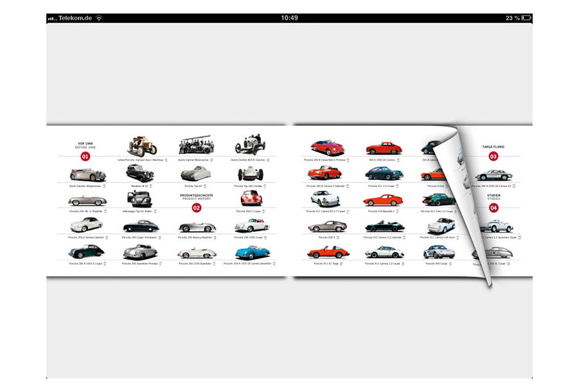Viewport: 579px width, 392px height.
Task: Tap the info icon beside Porsche 928 S
Action: [338, 238]
